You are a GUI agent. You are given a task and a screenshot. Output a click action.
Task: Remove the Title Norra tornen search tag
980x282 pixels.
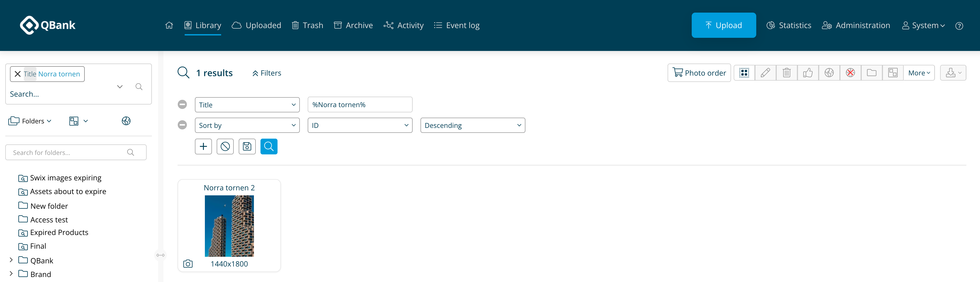coord(18,74)
